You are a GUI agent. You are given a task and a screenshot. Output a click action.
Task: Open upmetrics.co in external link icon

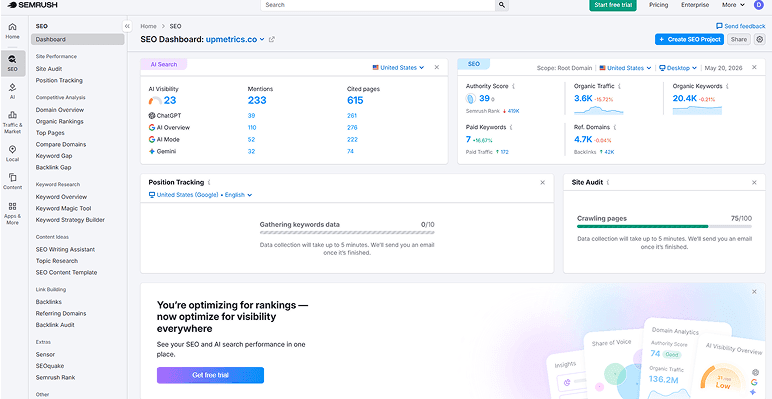(272, 39)
